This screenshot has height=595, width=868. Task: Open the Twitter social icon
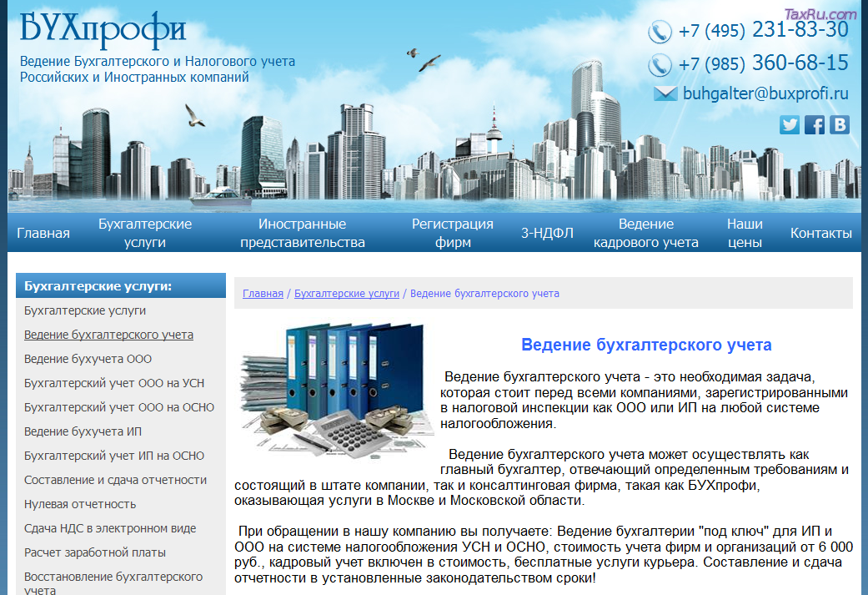(x=789, y=124)
